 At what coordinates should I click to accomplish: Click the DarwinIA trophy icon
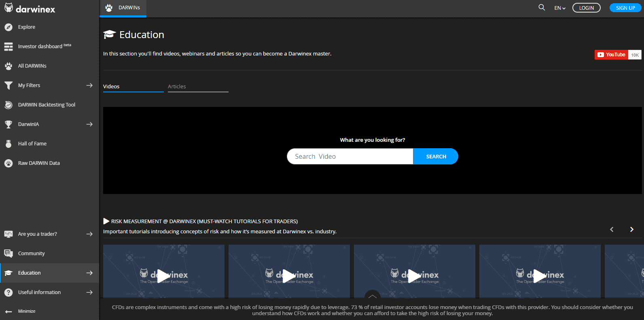pos(8,124)
